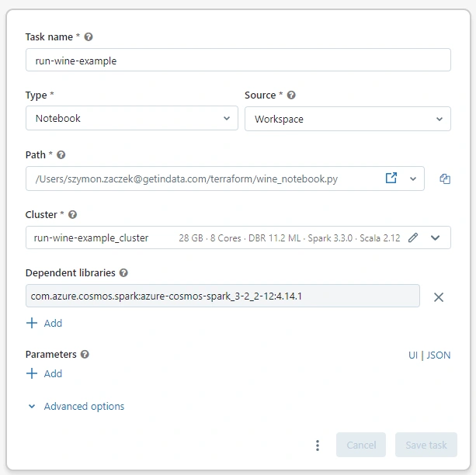Click the Path help icon
The image size is (476, 475).
61,155
